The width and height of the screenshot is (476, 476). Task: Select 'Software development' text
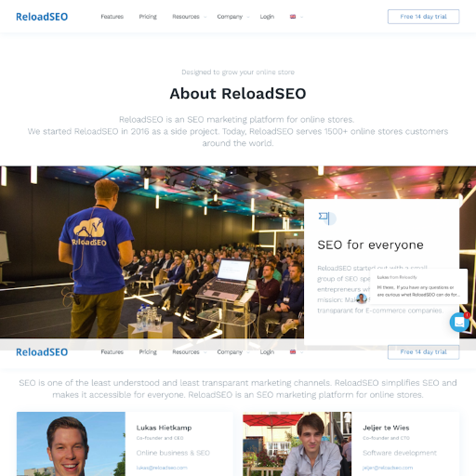point(400,453)
